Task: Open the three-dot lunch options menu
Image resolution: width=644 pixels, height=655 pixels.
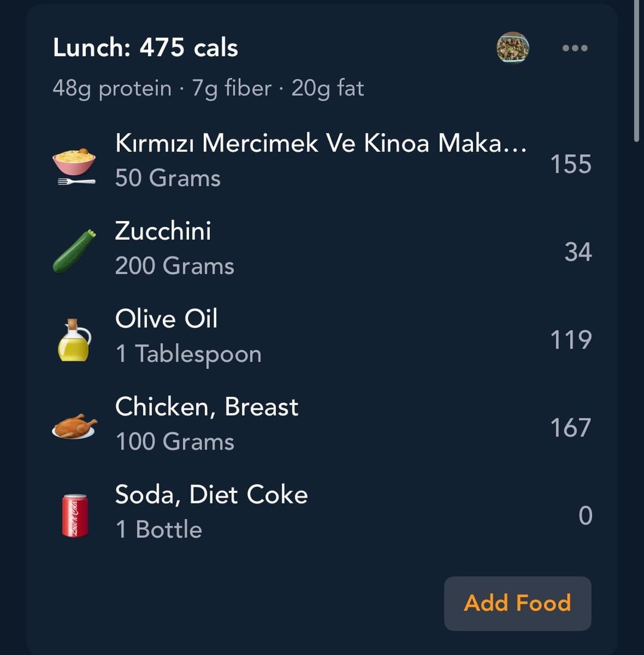Action: pos(575,48)
